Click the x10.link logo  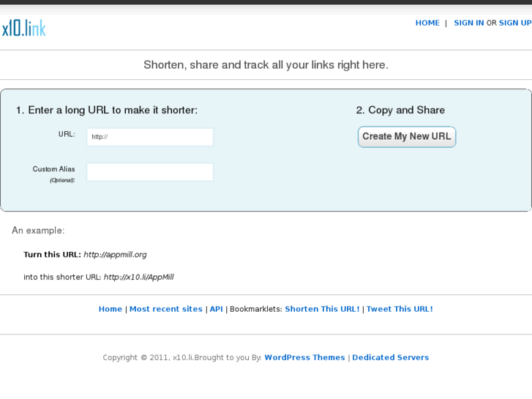coord(23,29)
